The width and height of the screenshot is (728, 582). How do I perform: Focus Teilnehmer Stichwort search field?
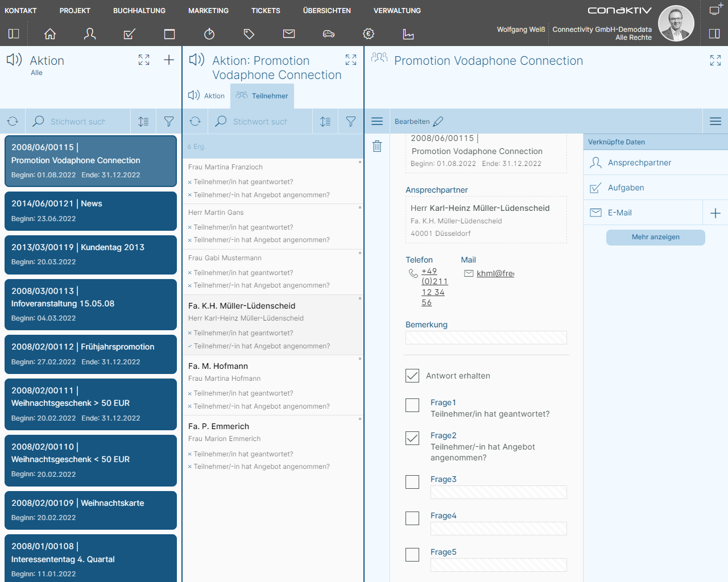coord(260,121)
